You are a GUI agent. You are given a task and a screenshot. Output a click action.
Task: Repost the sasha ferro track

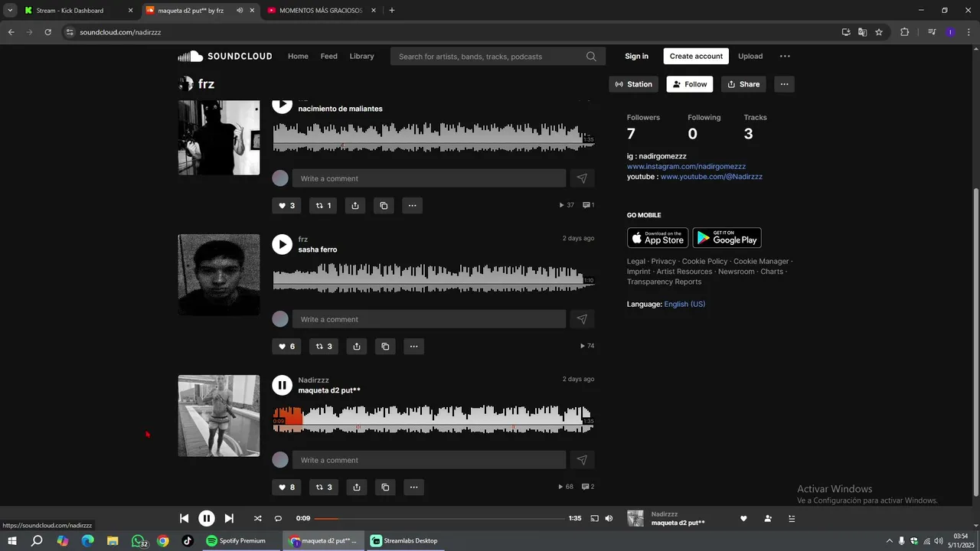(325, 346)
